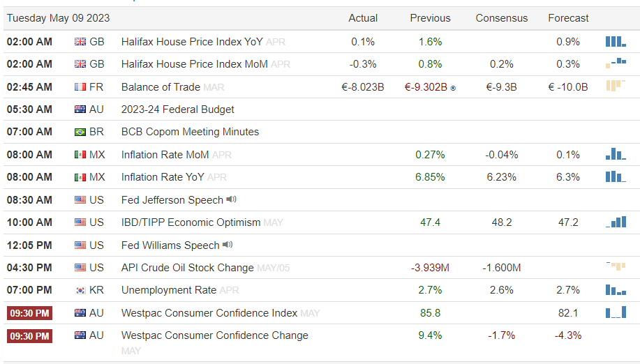640x364 pixels.
Task: Open the Halifax House Price MoM mini chart
Action: [615, 64]
